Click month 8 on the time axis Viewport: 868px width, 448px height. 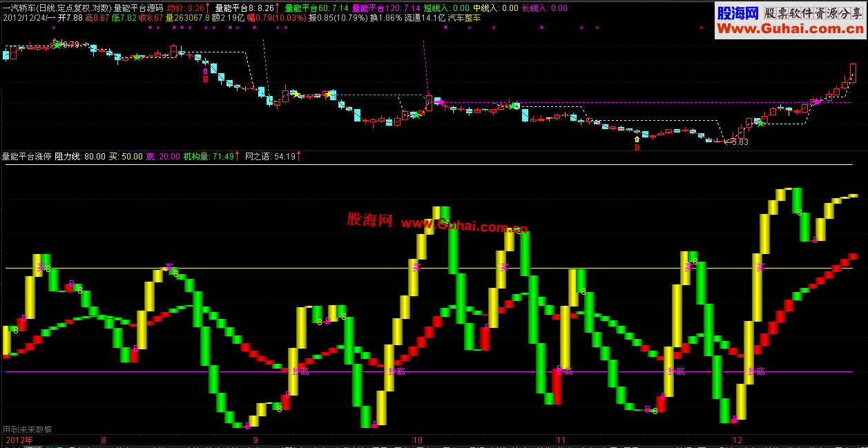(x=104, y=440)
